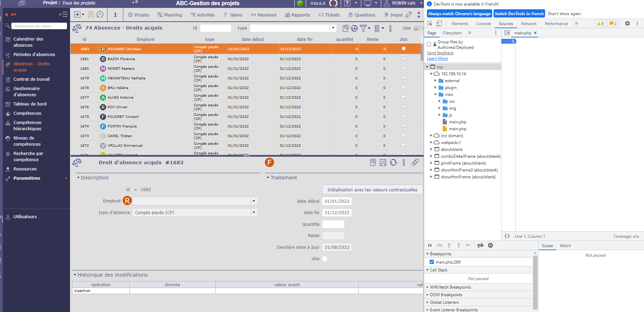Click the paperclip attachment icon
The image size is (644, 312).
[x=415, y=162]
